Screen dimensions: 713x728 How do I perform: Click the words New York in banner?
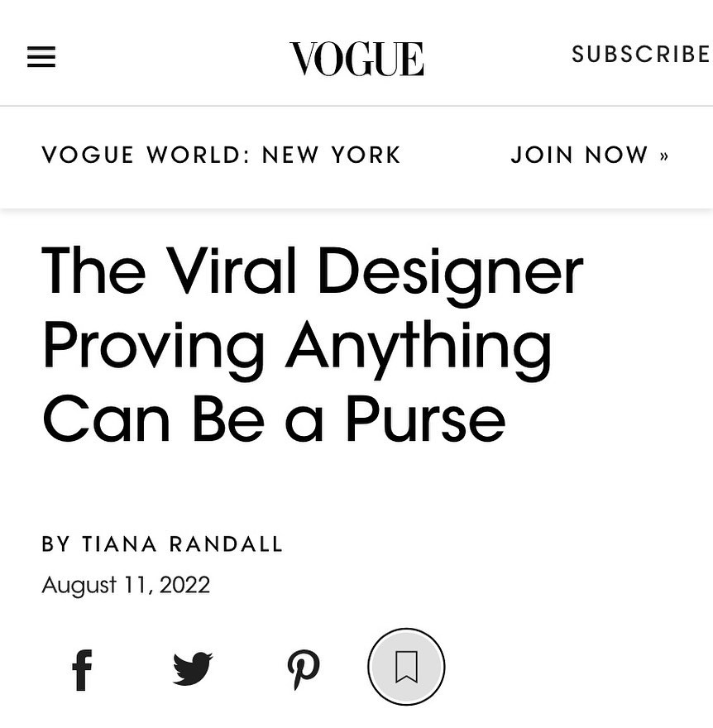pyautogui.click(x=332, y=156)
